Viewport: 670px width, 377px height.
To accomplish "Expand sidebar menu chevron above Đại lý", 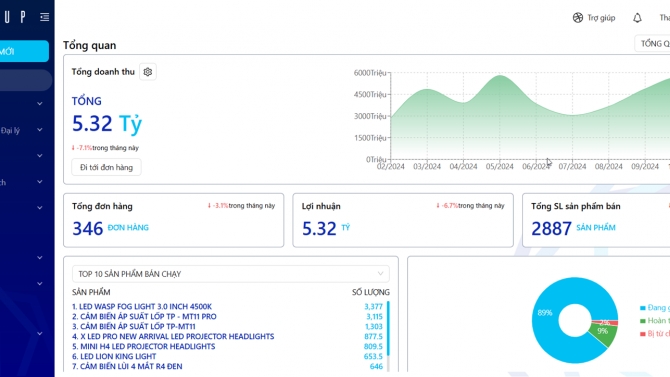I will coord(40,103).
